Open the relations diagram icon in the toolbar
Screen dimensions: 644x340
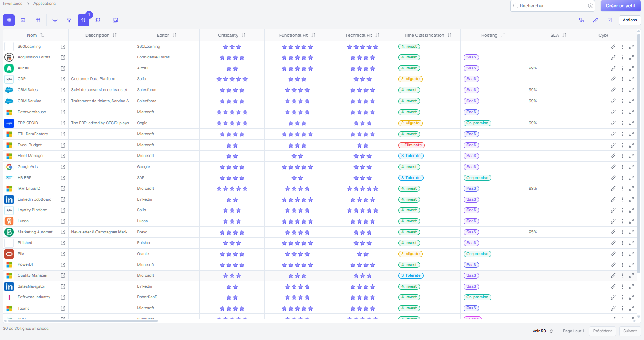(581, 20)
